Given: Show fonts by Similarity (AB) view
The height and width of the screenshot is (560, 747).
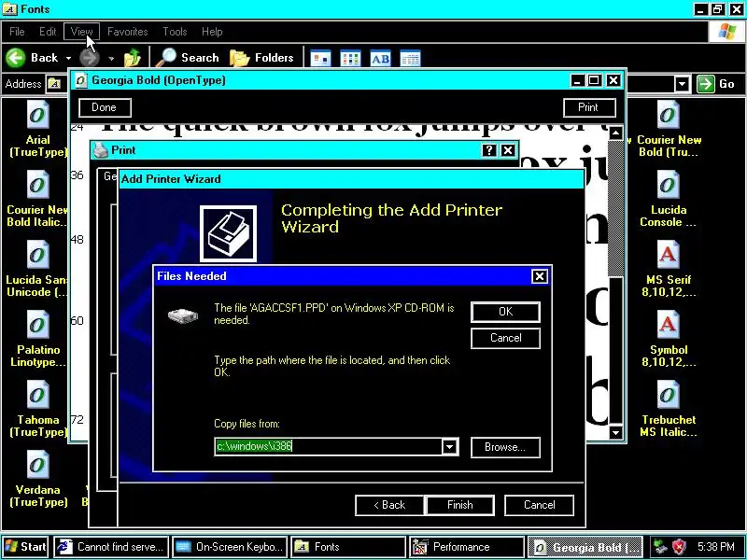Looking at the screenshot, I should coord(380,58).
